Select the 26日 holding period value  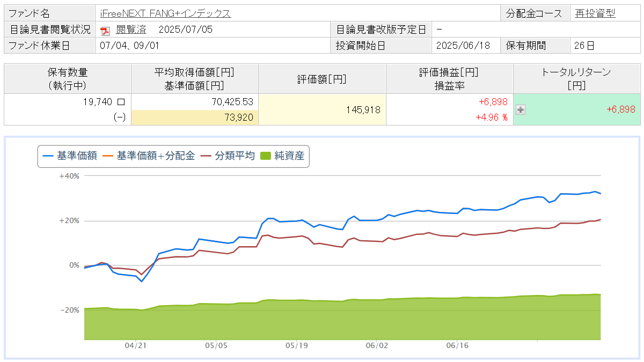[584, 46]
